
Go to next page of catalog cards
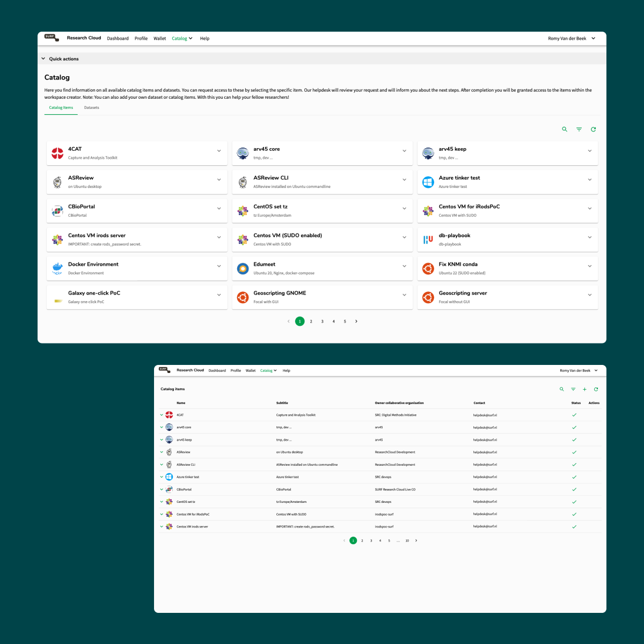[356, 321]
